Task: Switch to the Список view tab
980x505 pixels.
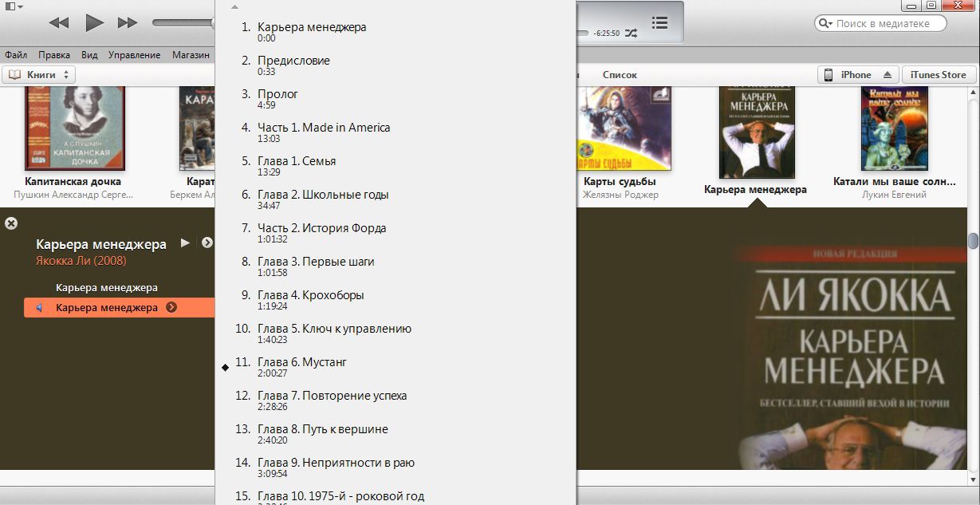Action: click(x=620, y=75)
